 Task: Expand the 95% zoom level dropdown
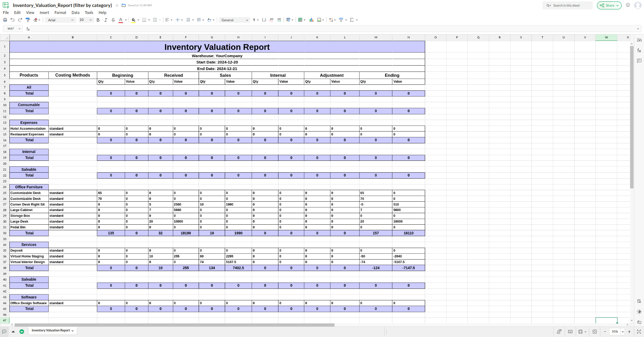[622, 331]
